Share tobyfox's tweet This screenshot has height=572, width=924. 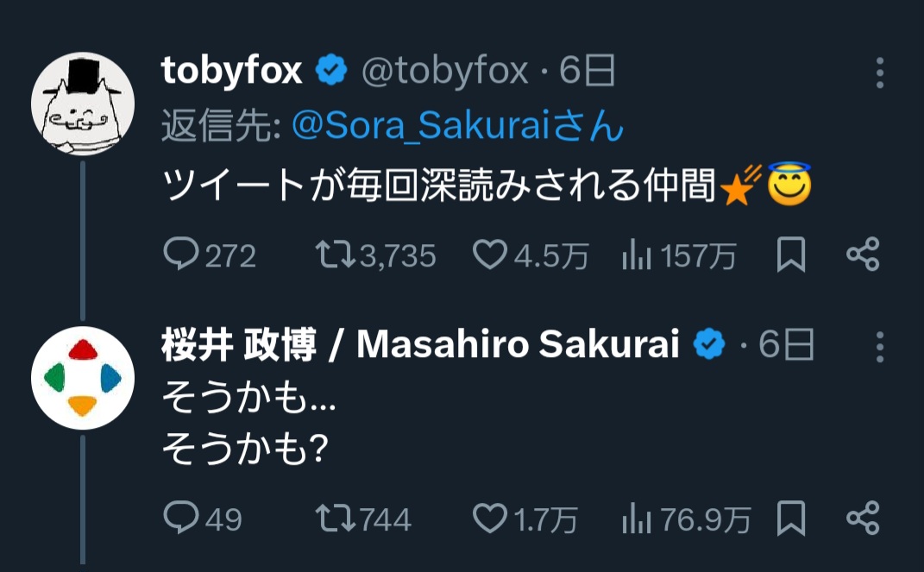(863, 256)
